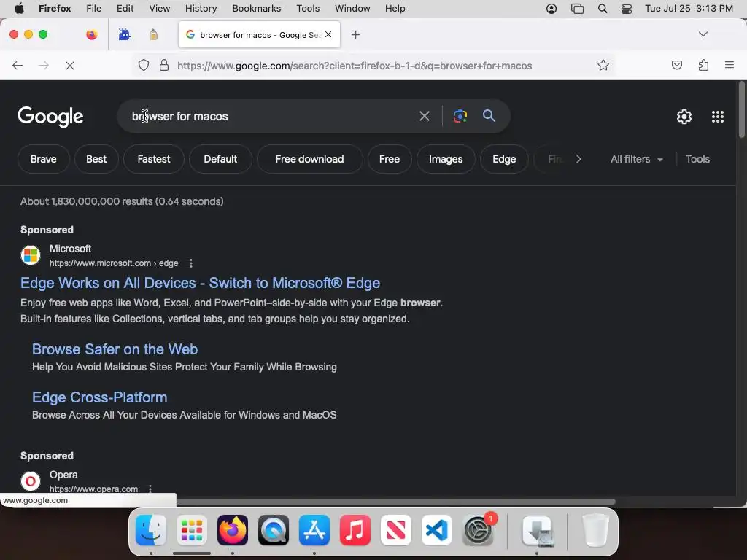This screenshot has height=560, width=747.
Task: Open Edge Cross-Platform link
Action: [99, 397]
